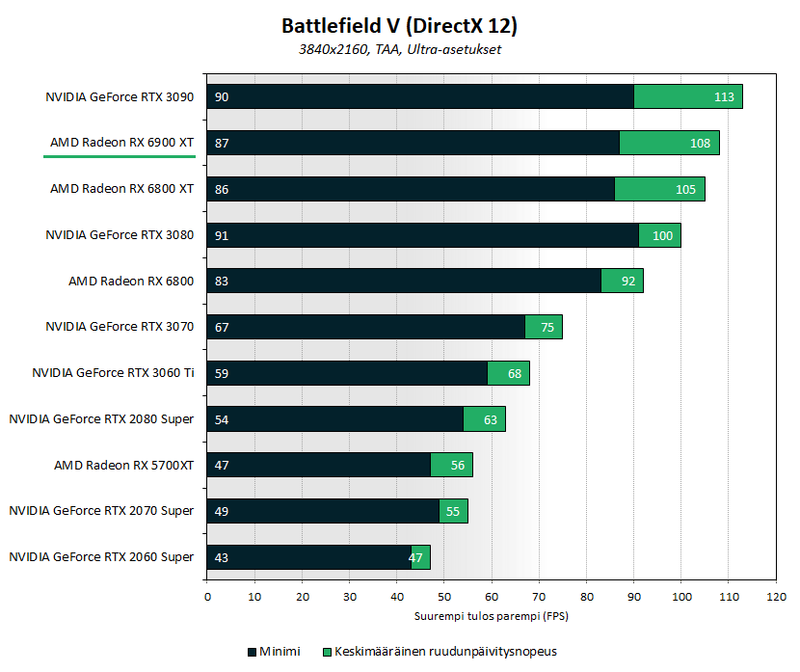This screenshot has height=672, width=800.
Task: Click the x-axis tick label 0
Action: click(207, 597)
